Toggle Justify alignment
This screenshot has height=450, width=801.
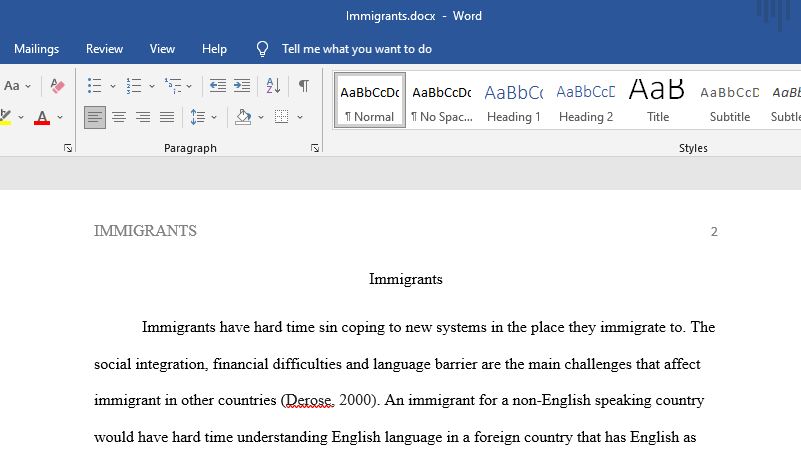[167, 117]
